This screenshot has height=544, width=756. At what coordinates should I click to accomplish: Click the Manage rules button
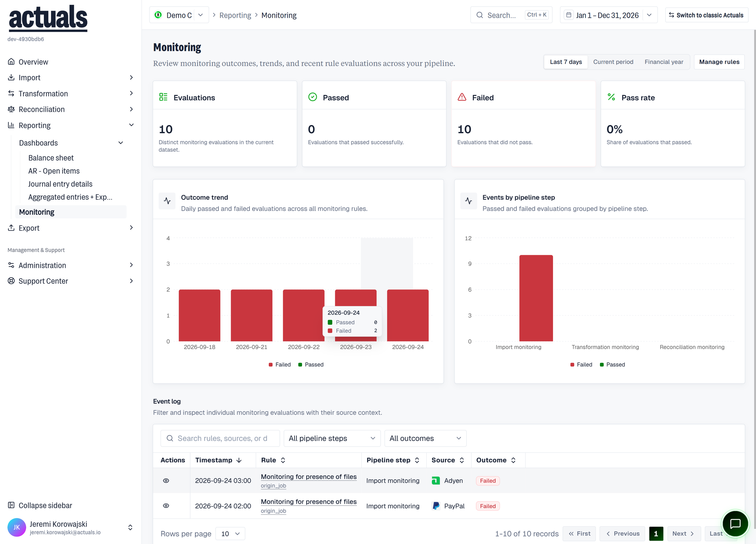pyautogui.click(x=719, y=62)
